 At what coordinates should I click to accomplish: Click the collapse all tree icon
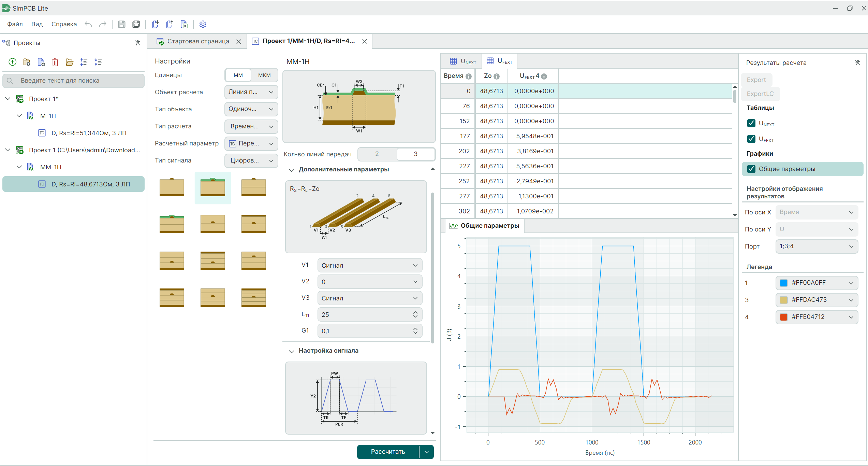pyautogui.click(x=98, y=62)
